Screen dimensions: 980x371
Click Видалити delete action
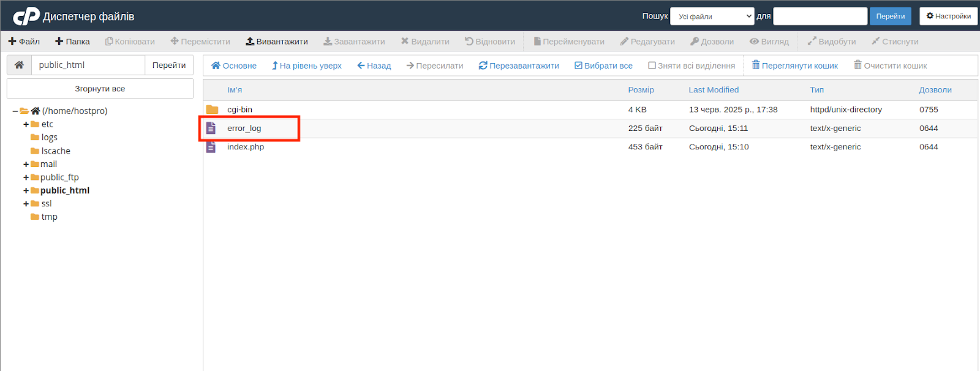point(425,41)
